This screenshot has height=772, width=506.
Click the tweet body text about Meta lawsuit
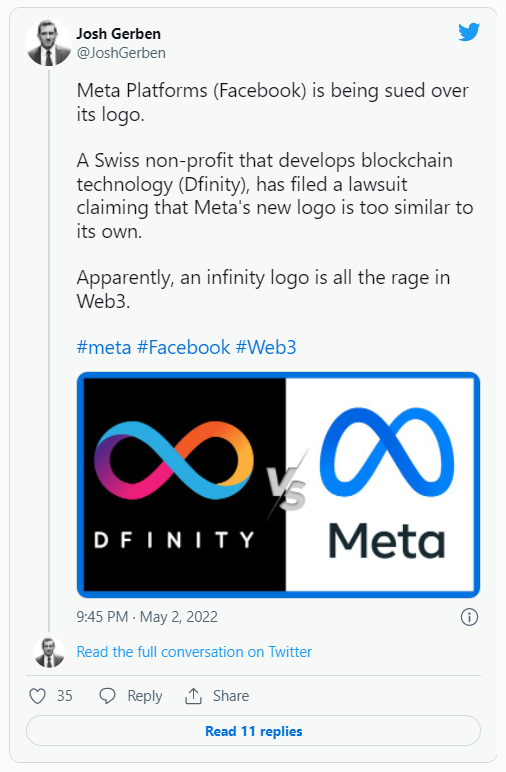[x=274, y=195]
